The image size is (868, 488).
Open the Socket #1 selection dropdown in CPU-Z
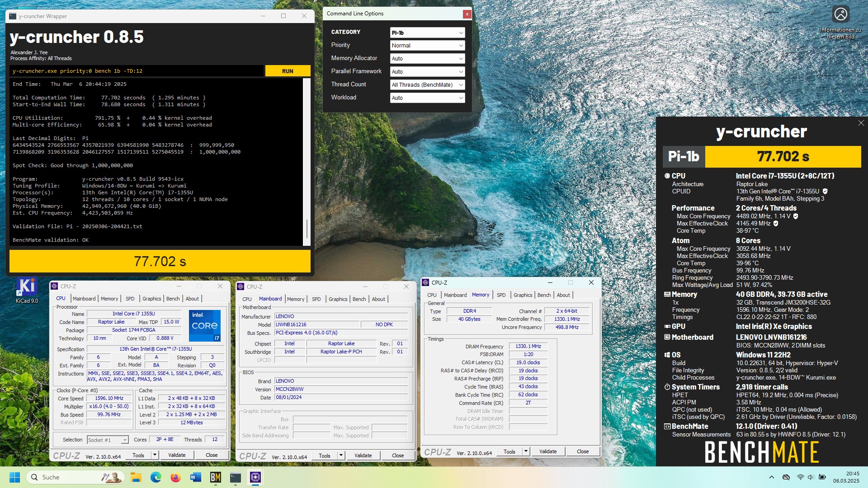(108, 440)
